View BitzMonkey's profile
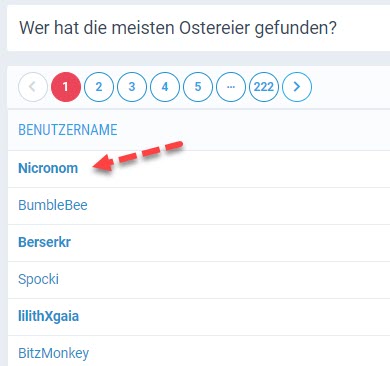The width and height of the screenshot is (390, 366). (53, 353)
